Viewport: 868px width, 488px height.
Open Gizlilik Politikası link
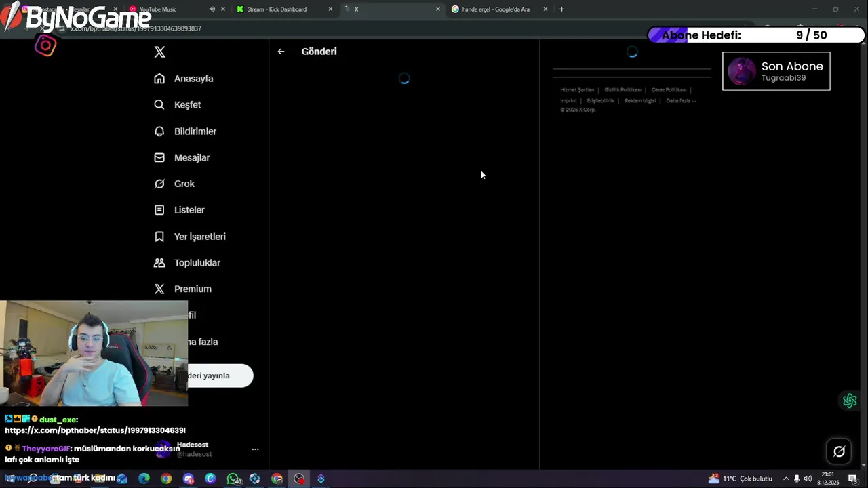[x=623, y=90]
